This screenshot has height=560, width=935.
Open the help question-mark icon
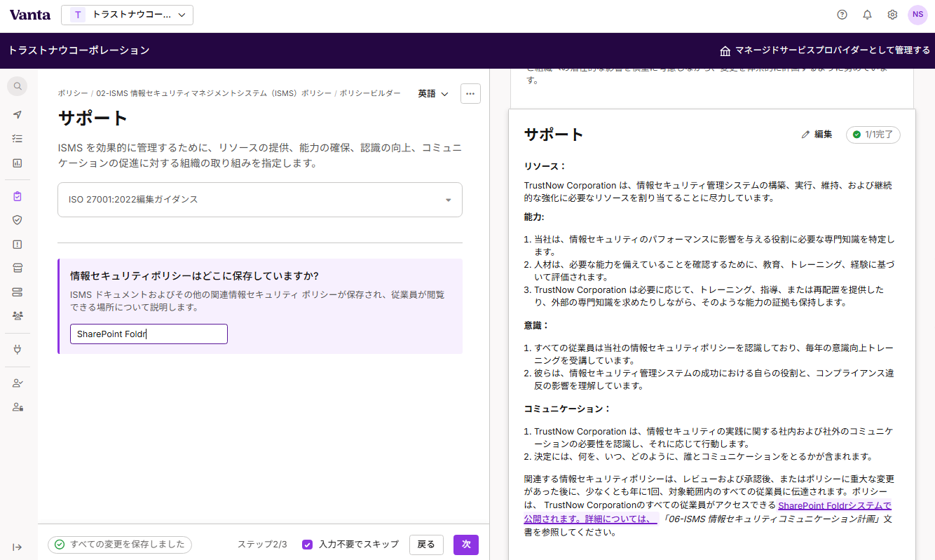click(842, 15)
